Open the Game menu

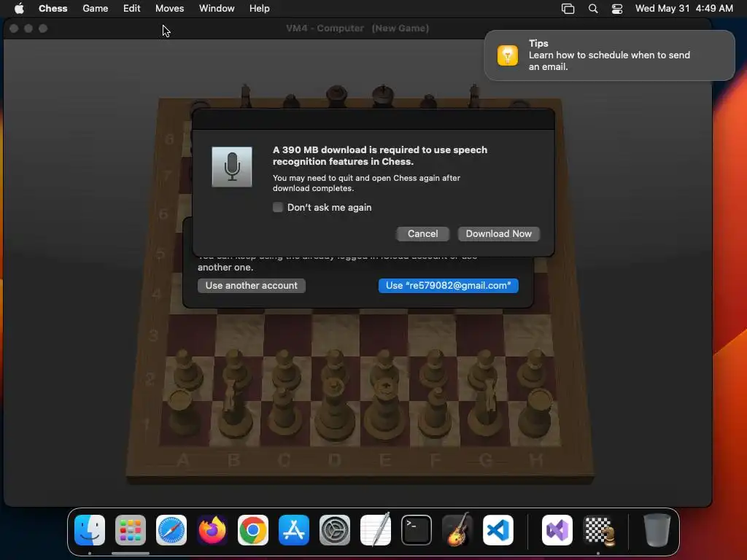coord(96,9)
